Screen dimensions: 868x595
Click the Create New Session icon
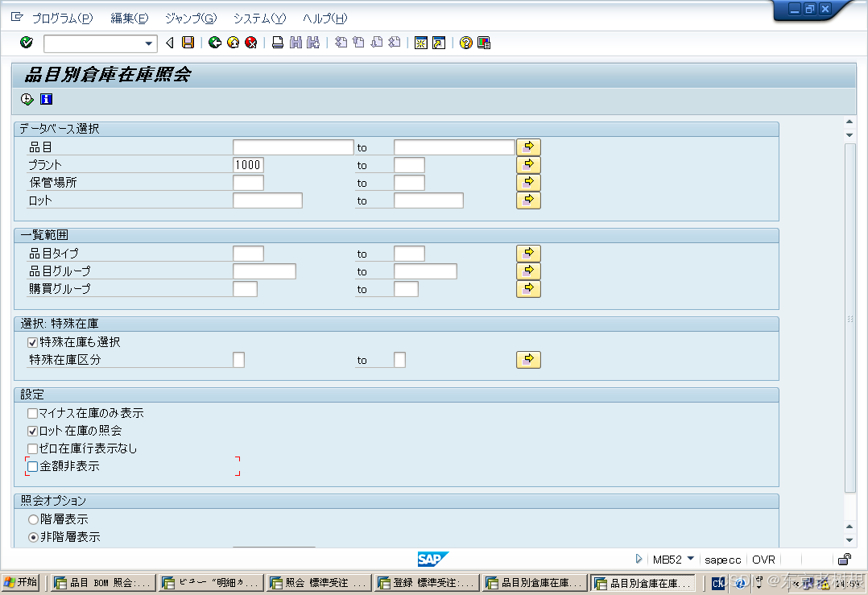[420, 43]
